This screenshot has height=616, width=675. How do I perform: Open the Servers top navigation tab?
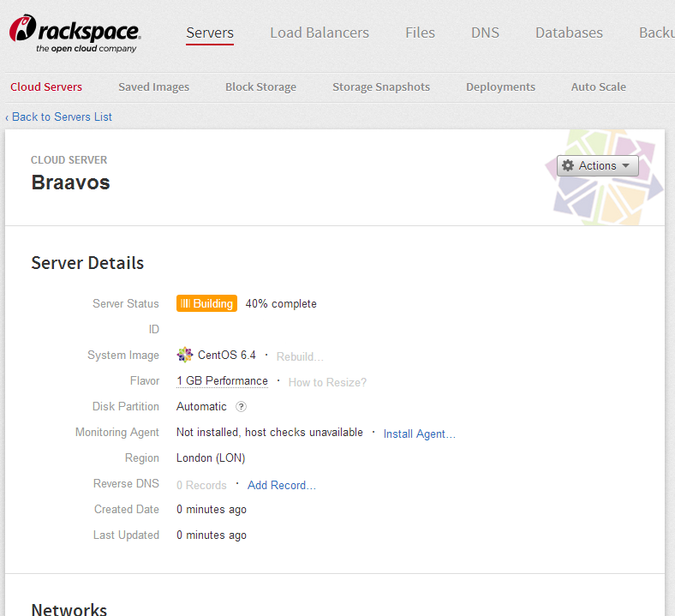point(210,33)
